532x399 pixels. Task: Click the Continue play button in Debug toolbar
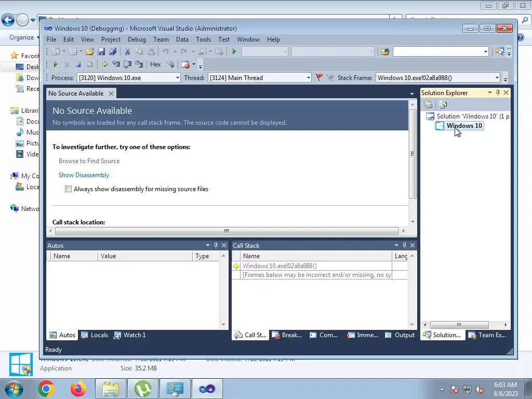pyautogui.click(x=55, y=64)
